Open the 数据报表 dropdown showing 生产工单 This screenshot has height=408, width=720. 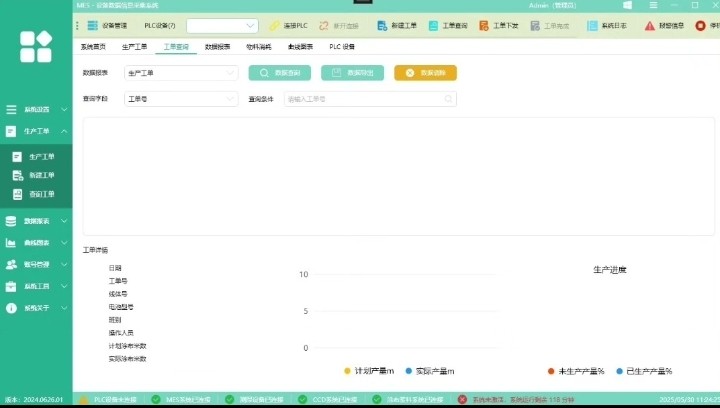[x=181, y=73]
